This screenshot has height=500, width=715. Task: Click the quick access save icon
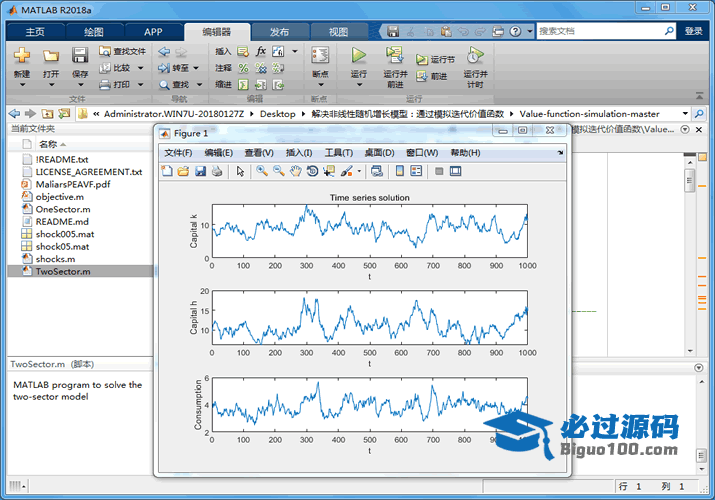(393, 31)
